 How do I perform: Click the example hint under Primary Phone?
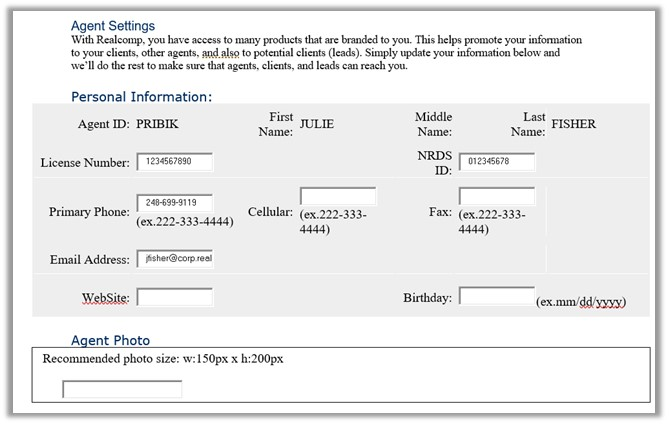185,222
